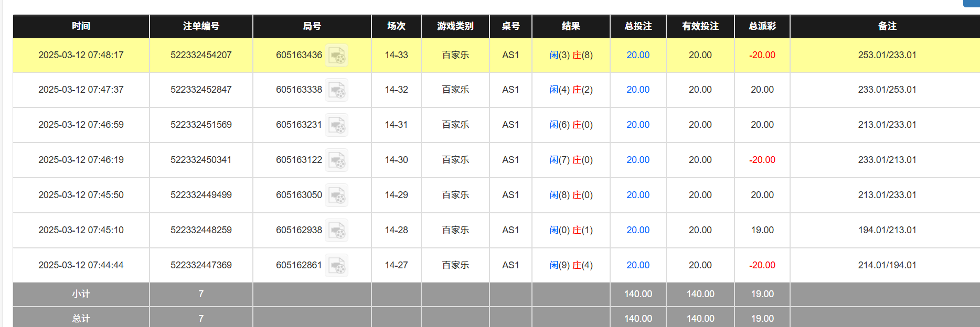This screenshot has width=980, height=327.
Task: Open video replay for round 605163050
Action: (x=338, y=195)
